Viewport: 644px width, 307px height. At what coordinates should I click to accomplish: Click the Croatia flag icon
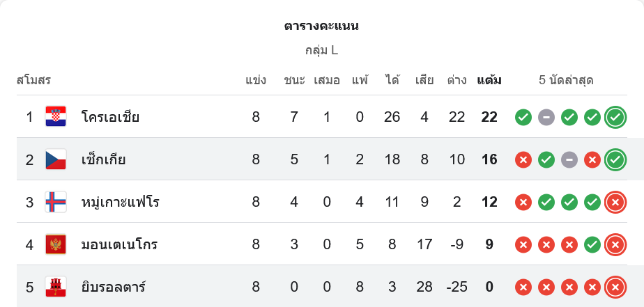[56, 117]
